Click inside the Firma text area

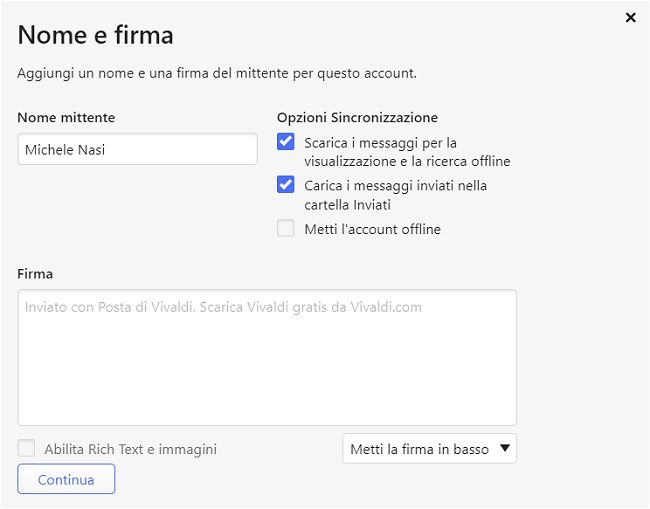267,357
